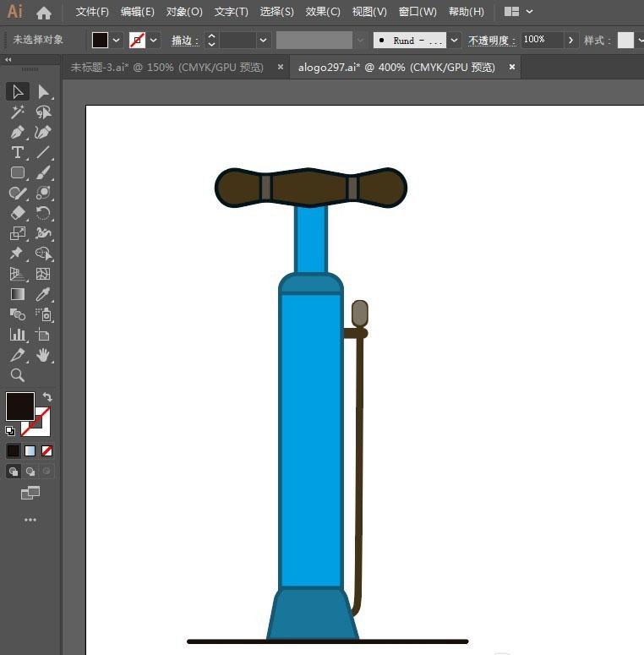The width and height of the screenshot is (644, 655).
Task: Switch to the 未标题-3.ai document tab
Action: point(167,68)
